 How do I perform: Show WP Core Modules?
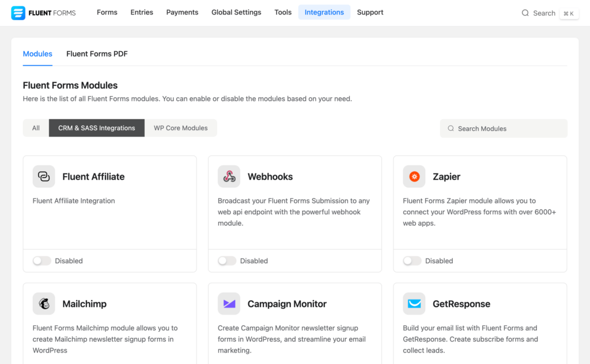point(180,128)
